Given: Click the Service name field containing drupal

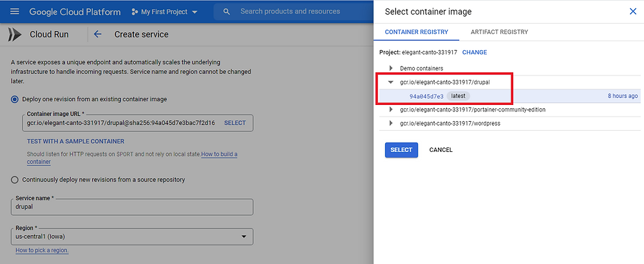Looking at the screenshot, I should pos(132,207).
